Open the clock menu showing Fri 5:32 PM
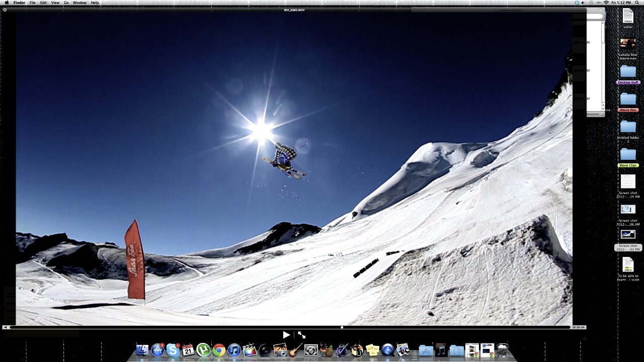Viewport: 644px width, 362px height. pyautogui.click(x=621, y=3)
